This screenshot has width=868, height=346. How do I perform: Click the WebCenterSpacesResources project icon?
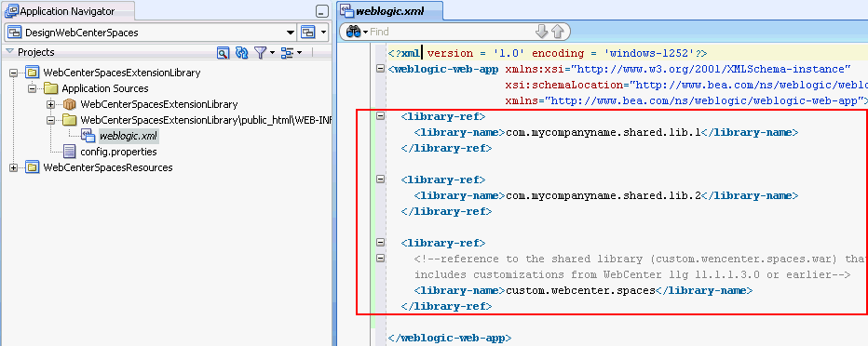coord(32,167)
